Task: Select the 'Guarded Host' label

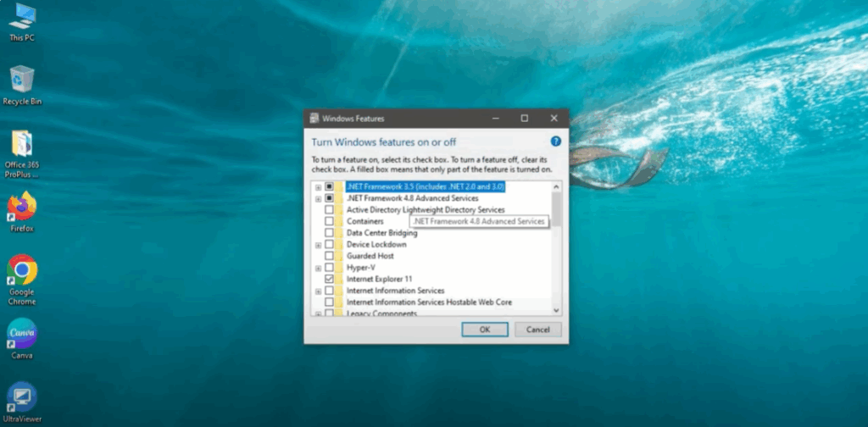Action: (370, 256)
